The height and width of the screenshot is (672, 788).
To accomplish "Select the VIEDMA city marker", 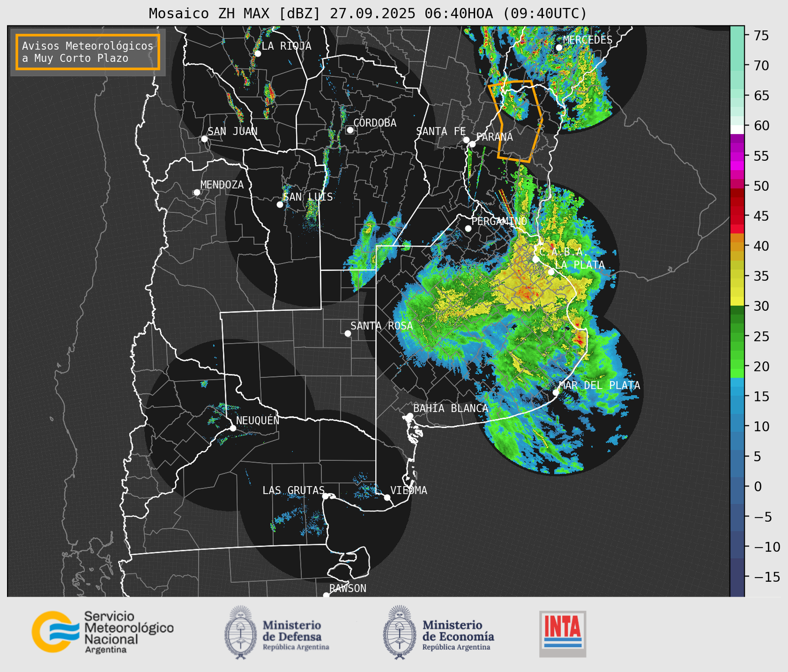I will click(x=387, y=497).
